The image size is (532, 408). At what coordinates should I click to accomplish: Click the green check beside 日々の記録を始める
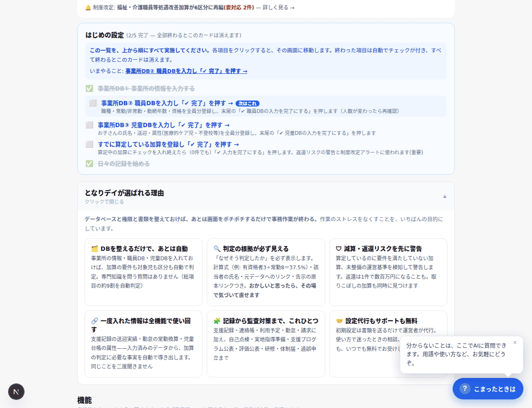(x=89, y=164)
